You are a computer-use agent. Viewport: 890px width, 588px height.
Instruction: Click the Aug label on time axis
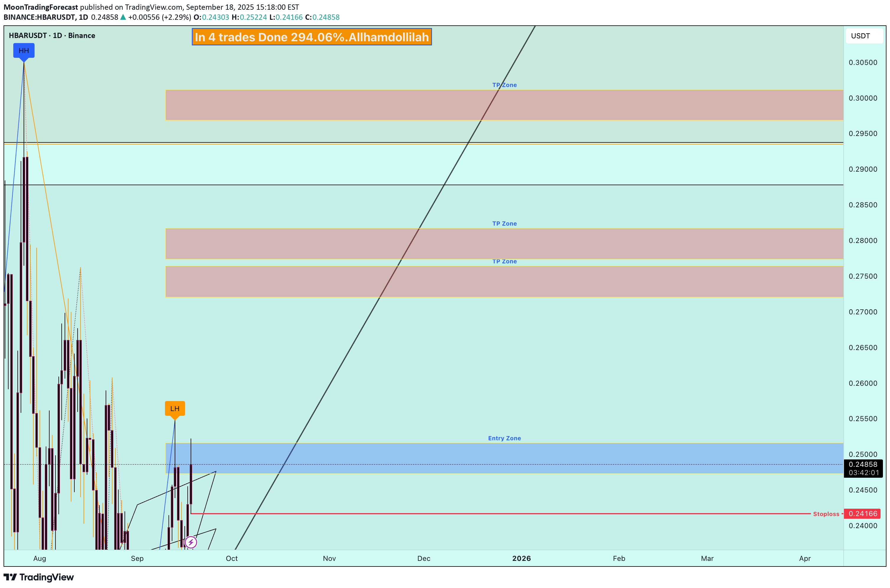40,559
